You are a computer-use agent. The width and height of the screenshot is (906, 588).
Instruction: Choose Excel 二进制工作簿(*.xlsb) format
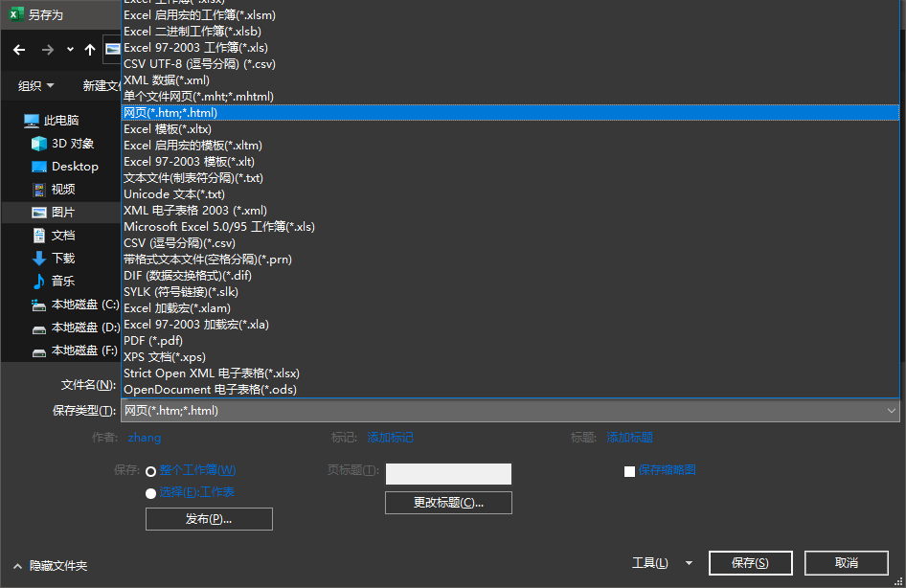(x=510, y=32)
